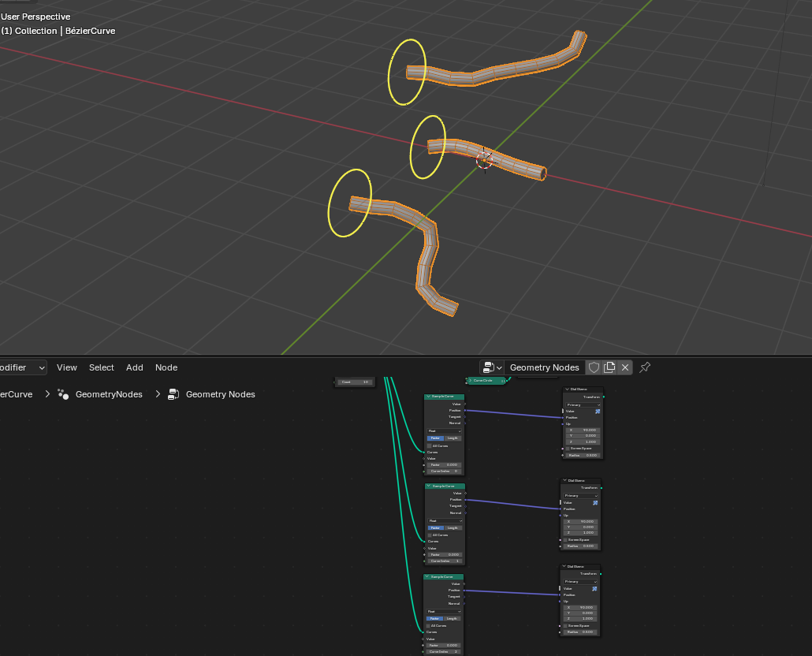
Task: Click the gizmo pin icon on the middle Dial Gizmo node
Action: coord(595,503)
